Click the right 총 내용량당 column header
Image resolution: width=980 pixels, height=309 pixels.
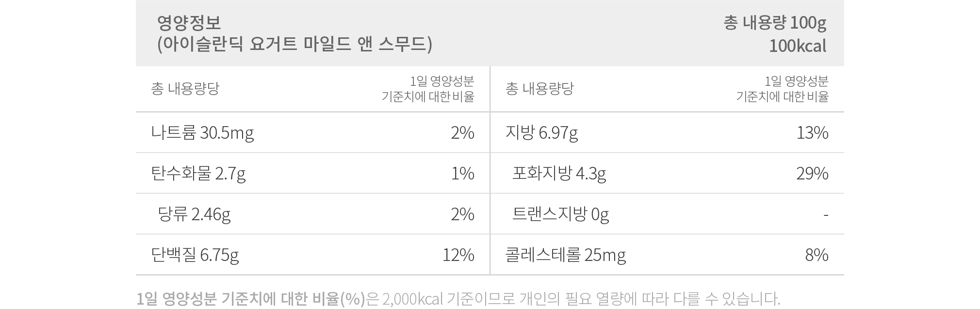pyautogui.click(x=539, y=89)
